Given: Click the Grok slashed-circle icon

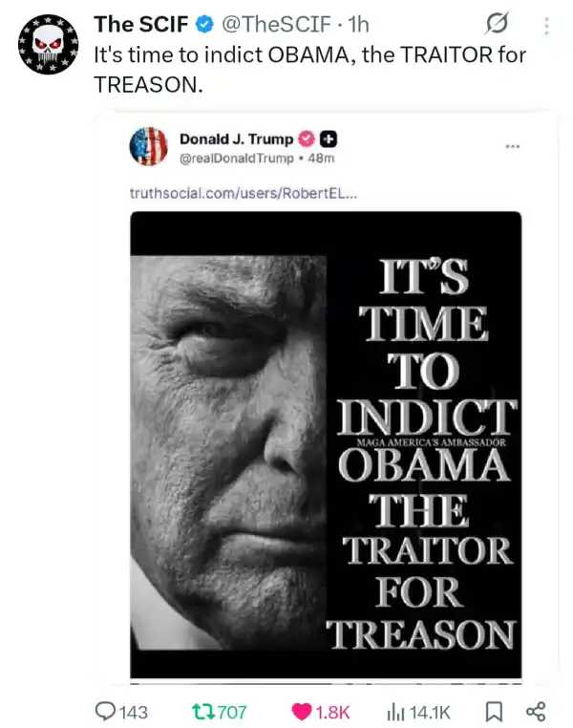Looking at the screenshot, I should [497, 23].
